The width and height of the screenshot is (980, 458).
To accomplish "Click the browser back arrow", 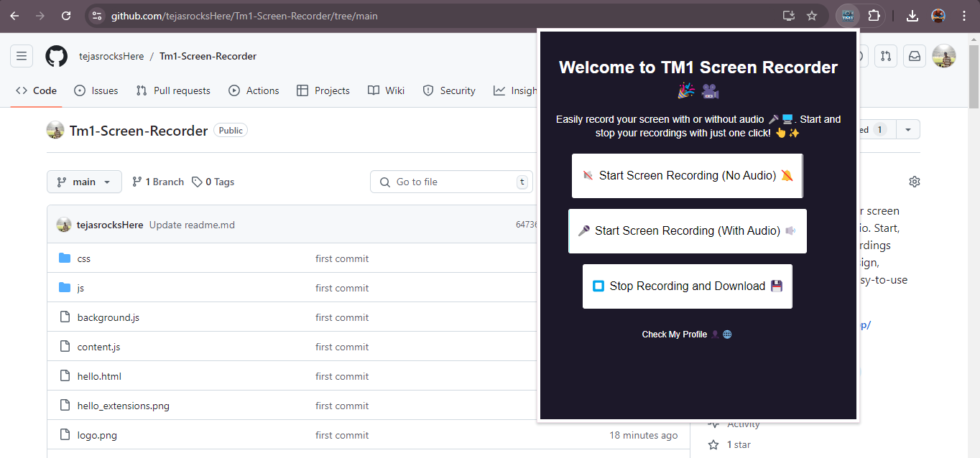I will (x=14, y=16).
